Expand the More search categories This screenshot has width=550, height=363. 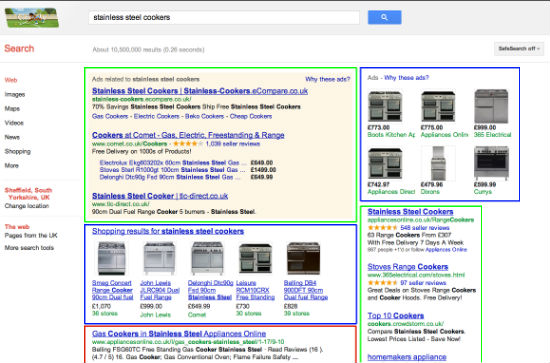pyautogui.click(x=12, y=165)
